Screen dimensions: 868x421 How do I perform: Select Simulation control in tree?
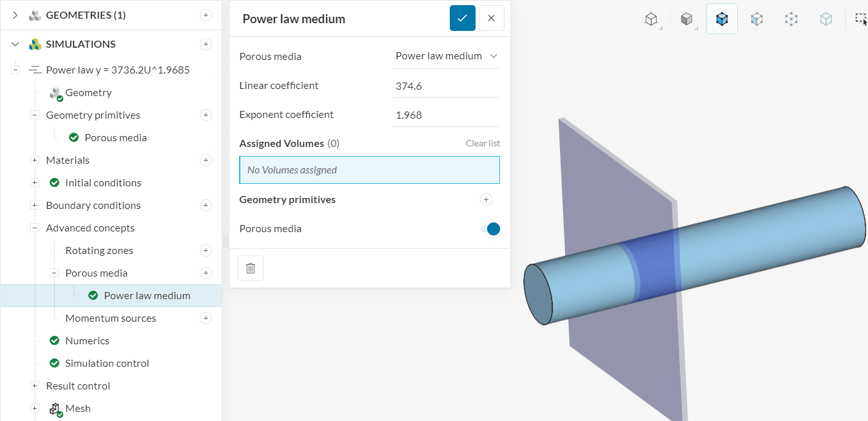pyautogui.click(x=107, y=363)
